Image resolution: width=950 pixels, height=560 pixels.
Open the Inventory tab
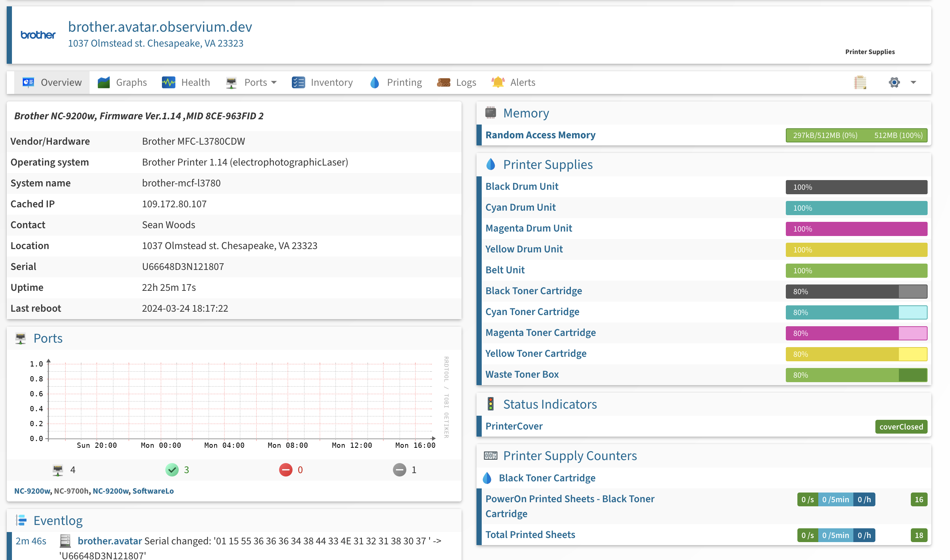(x=322, y=82)
